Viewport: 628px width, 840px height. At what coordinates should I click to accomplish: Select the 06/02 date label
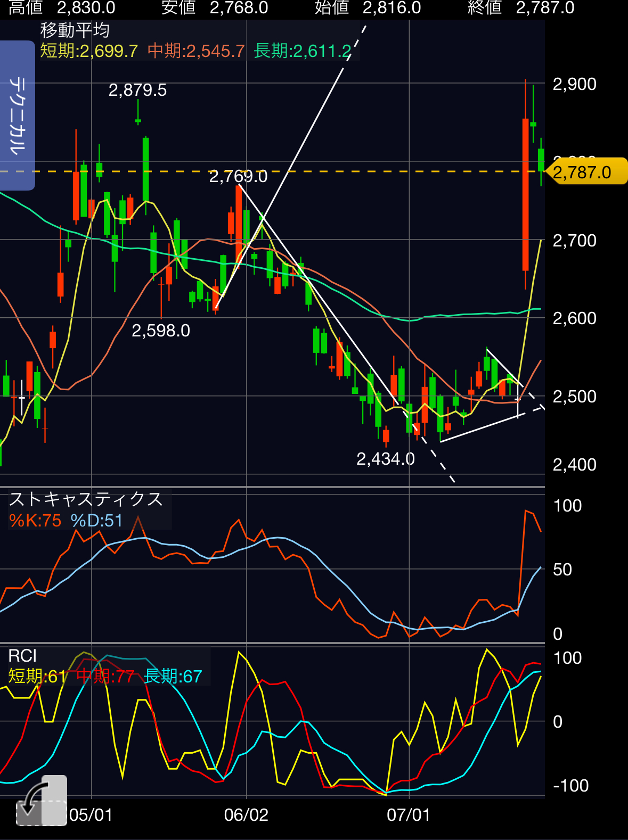tap(246, 815)
